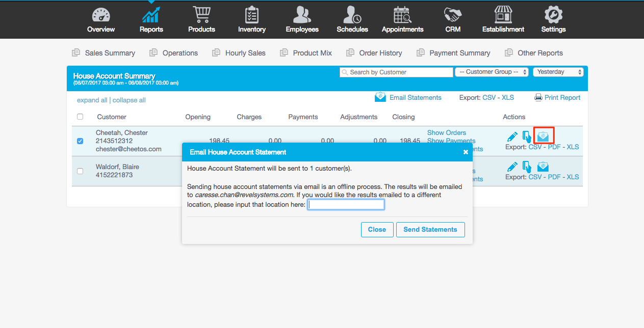The height and width of the screenshot is (328, 644).
Task: Open the Customer Group dropdown
Action: (x=491, y=72)
